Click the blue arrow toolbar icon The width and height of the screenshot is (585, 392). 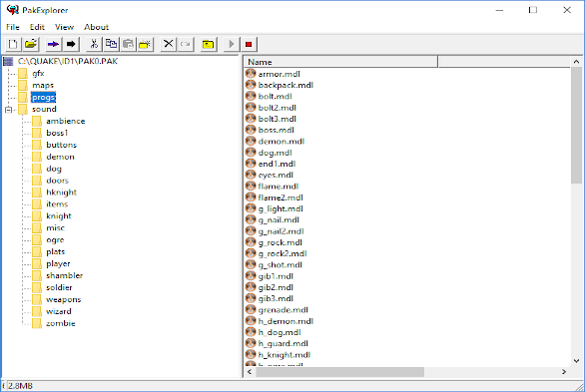[x=53, y=44]
